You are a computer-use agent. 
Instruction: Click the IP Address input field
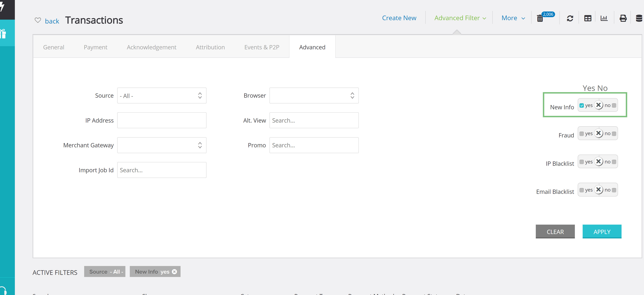pyautogui.click(x=161, y=120)
